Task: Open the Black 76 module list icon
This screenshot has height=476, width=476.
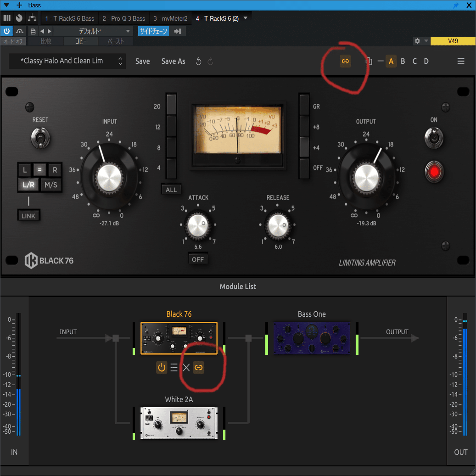Action: pyautogui.click(x=174, y=367)
